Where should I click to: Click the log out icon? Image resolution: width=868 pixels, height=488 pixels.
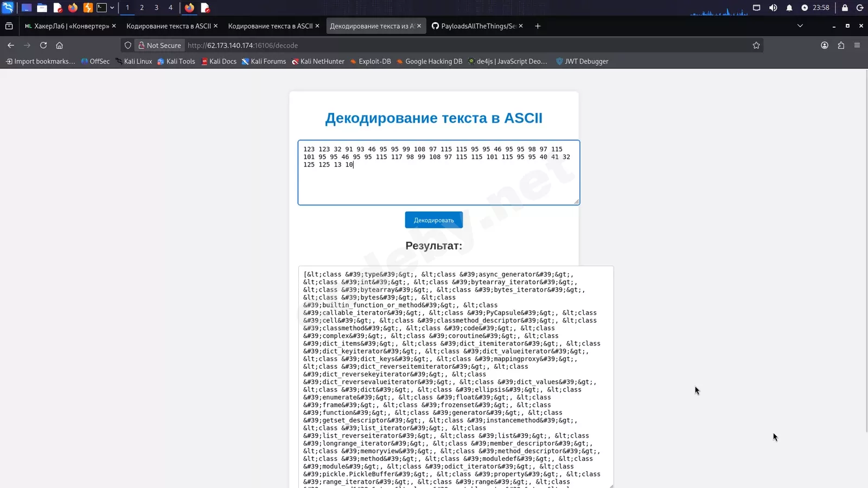coord(860,8)
